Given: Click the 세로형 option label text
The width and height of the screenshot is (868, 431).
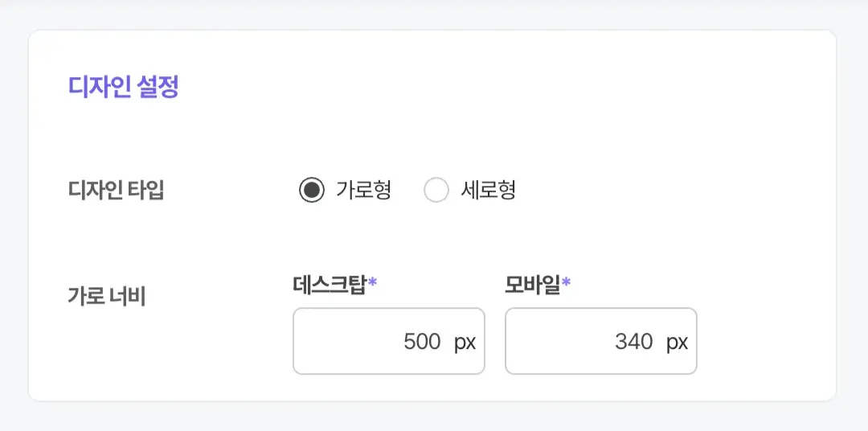Looking at the screenshot, I should tap(489, 191).
